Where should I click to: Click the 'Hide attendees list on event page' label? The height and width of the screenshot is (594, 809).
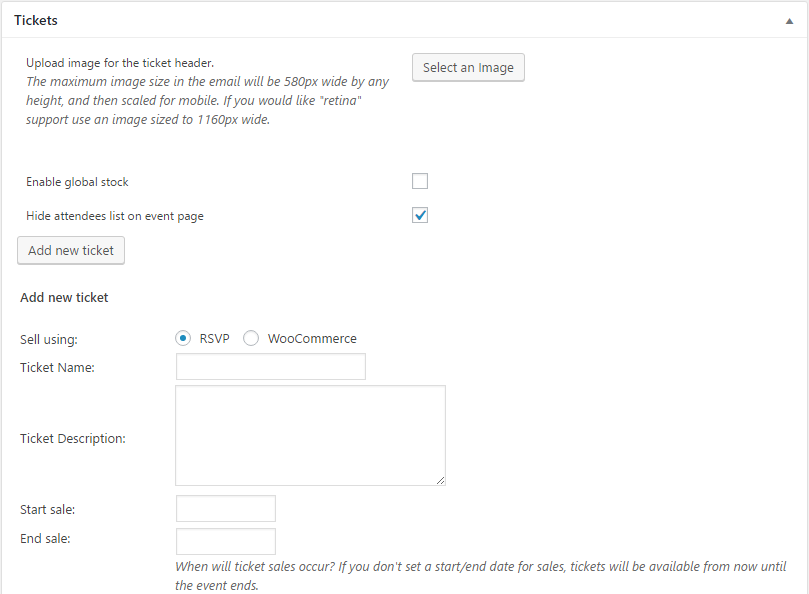[115, 216]
